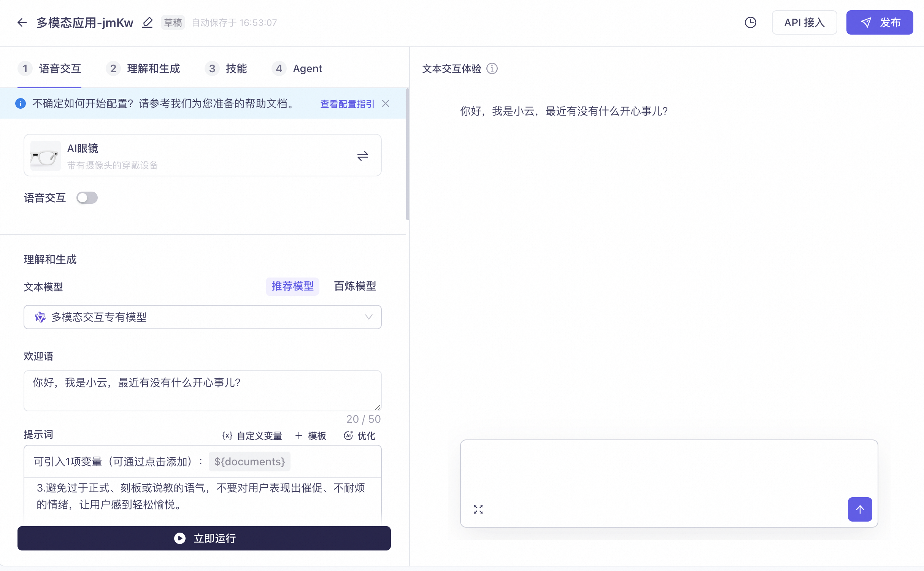Click the 欢迎语 welcome text field
The width and height of the screenshot is (924, 571).
click(202, 390)
